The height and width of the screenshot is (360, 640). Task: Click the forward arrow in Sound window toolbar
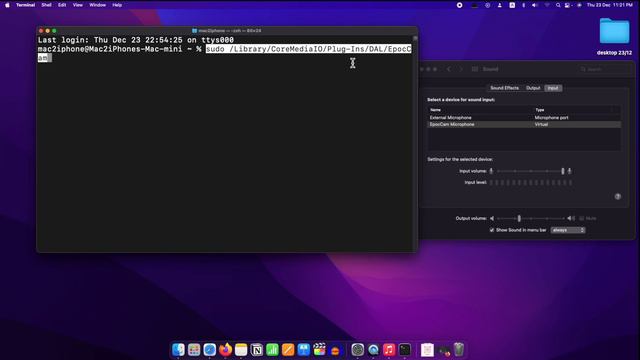[461, 69]
